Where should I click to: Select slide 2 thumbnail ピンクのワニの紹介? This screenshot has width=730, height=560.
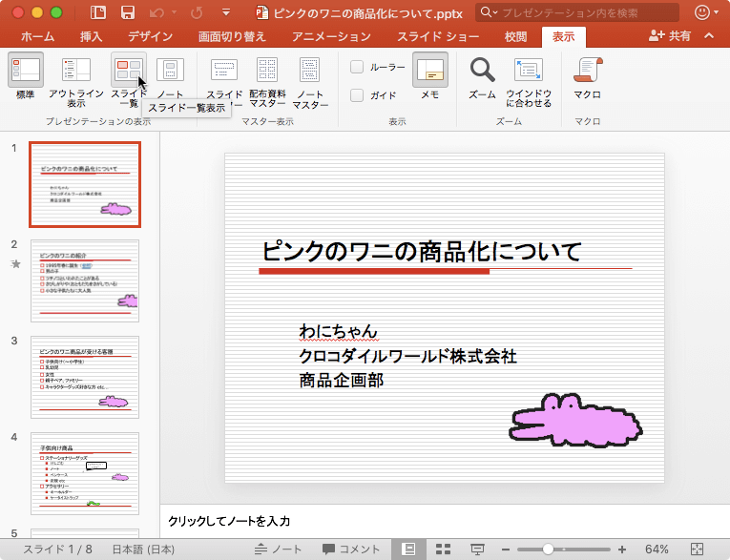[85, 280]
